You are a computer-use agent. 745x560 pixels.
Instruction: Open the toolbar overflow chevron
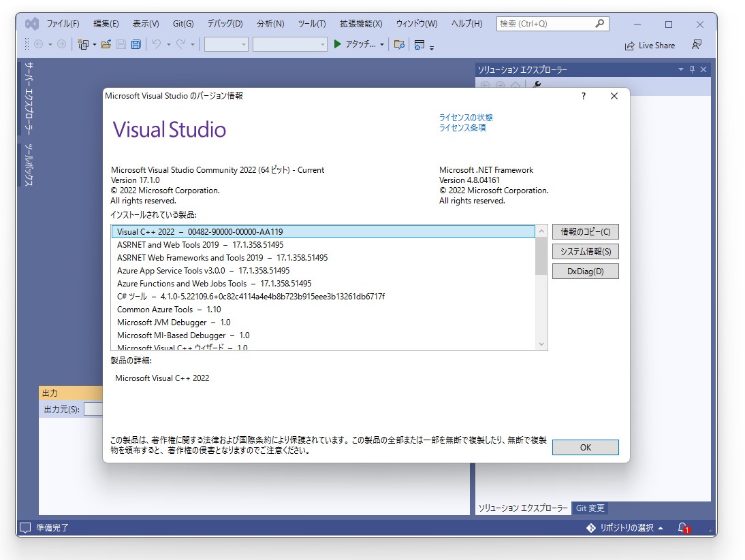click(x=432, y=48)
